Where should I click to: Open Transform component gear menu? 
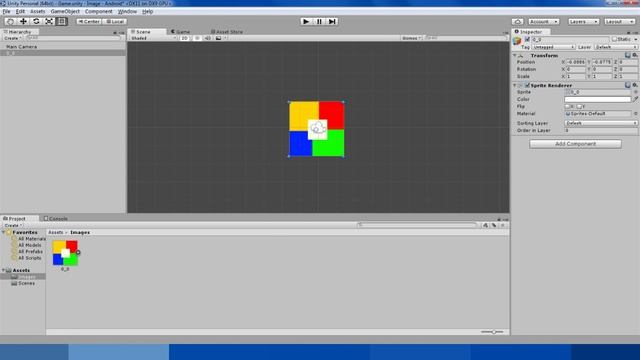[x=635, y=55]
